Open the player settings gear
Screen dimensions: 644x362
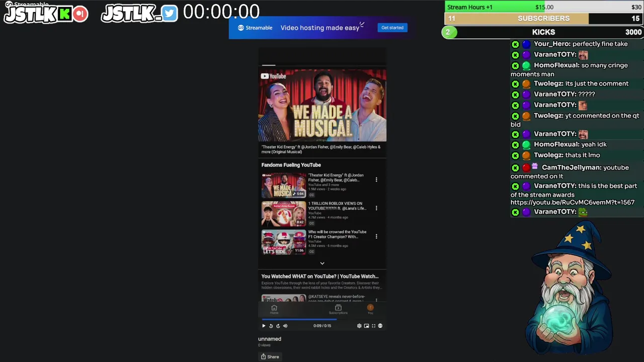(359, 326)
